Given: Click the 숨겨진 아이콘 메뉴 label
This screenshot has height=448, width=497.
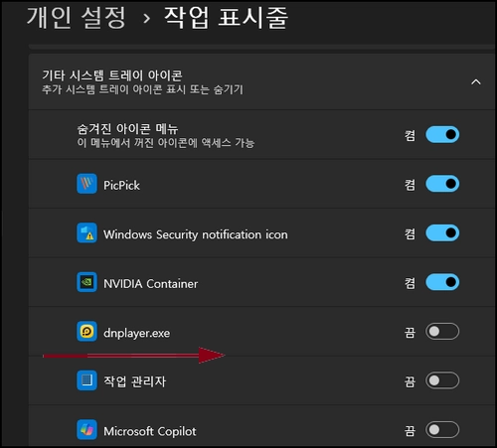Looking at the screenshot, I should (127, 129).
